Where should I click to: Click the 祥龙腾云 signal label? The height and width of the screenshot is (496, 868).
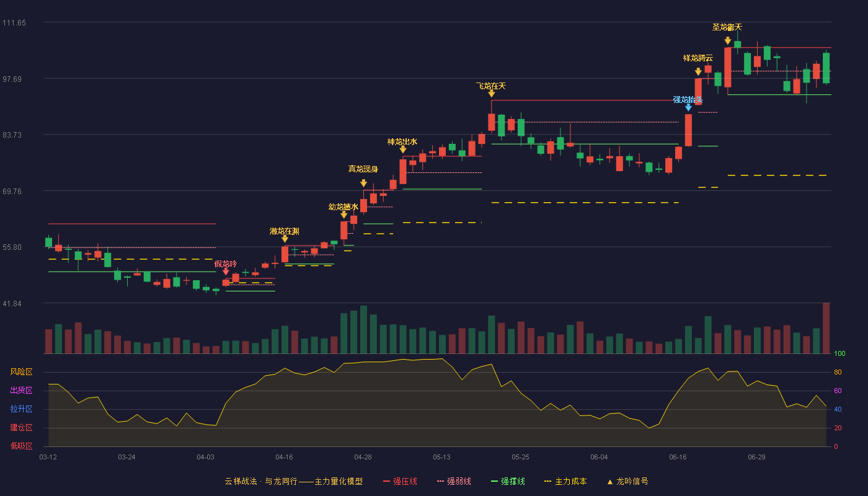698,58
